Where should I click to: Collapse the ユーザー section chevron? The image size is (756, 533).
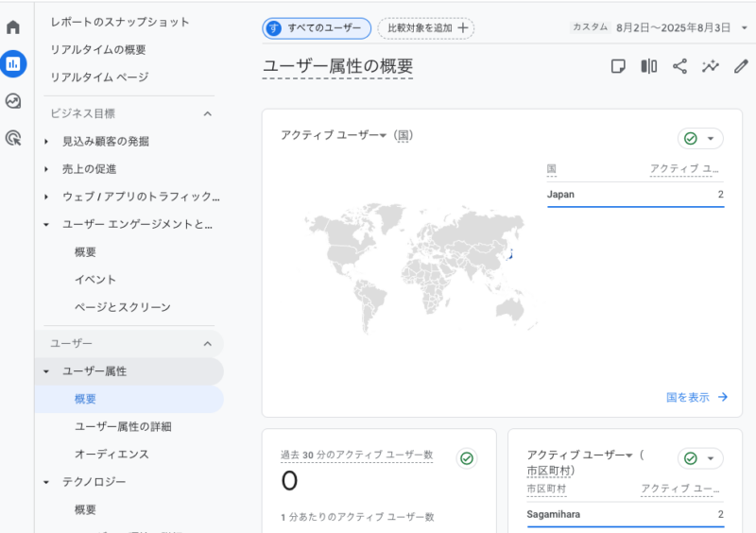coord(208,343)
